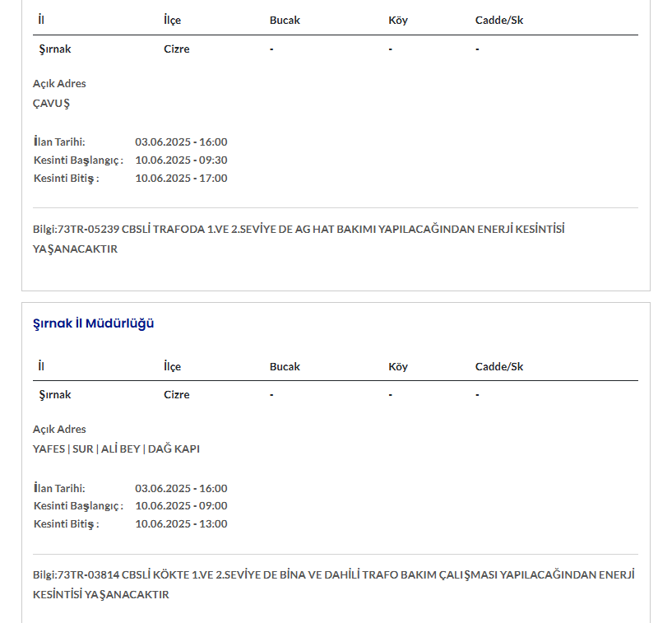Select the İlçe column header in first table
Screen dimensions: 672x623
(172, 20)
